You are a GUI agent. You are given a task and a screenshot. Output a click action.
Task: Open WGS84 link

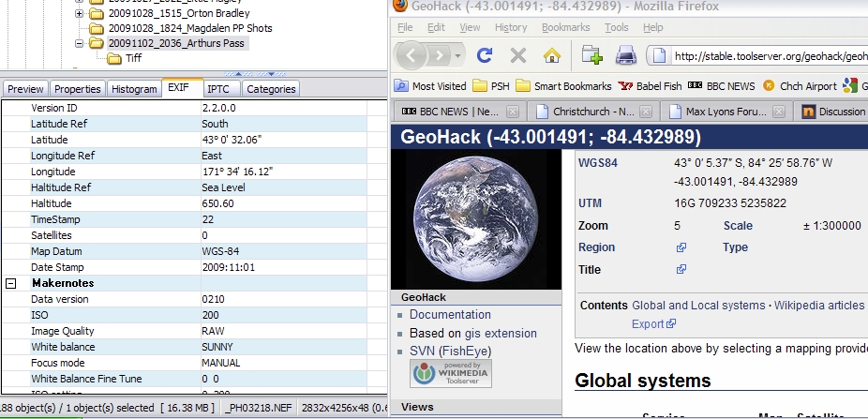click(598, 163)
